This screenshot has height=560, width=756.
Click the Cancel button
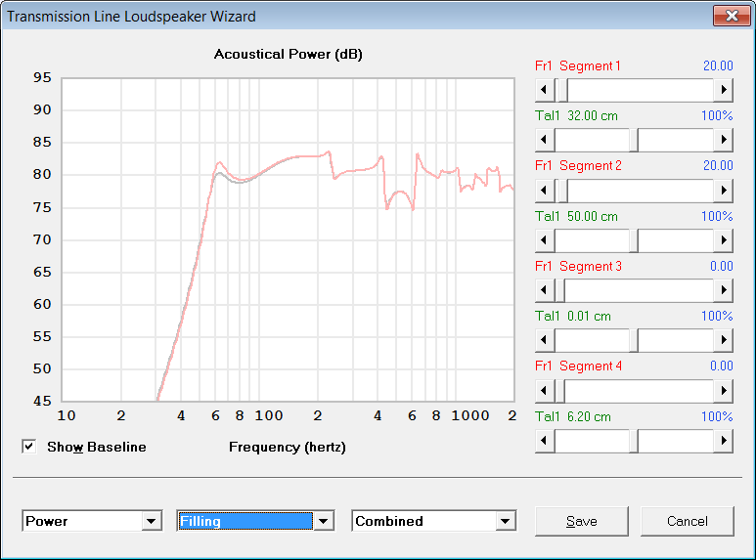pos(688,521)
